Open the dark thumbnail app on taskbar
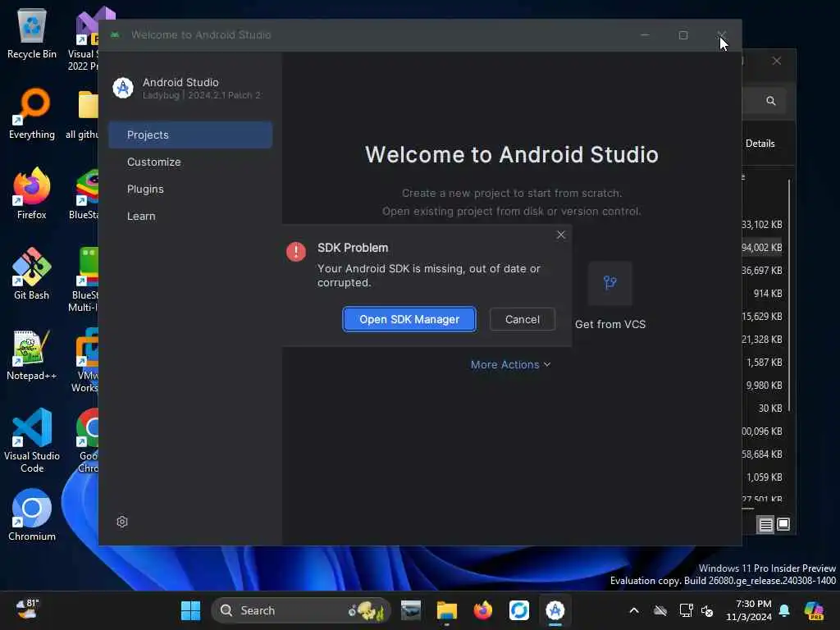Viewport: 840px width, 630px height. [411, 610]
